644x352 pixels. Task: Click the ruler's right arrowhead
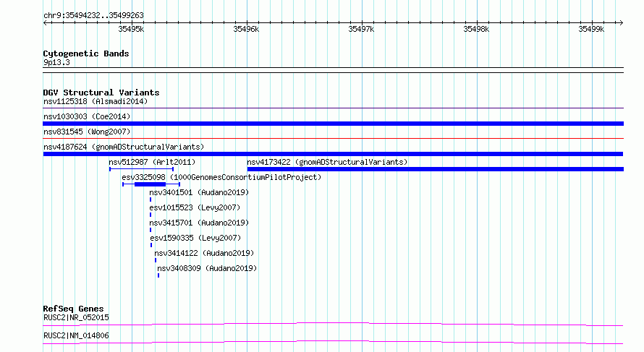click(x=622, y=23)
